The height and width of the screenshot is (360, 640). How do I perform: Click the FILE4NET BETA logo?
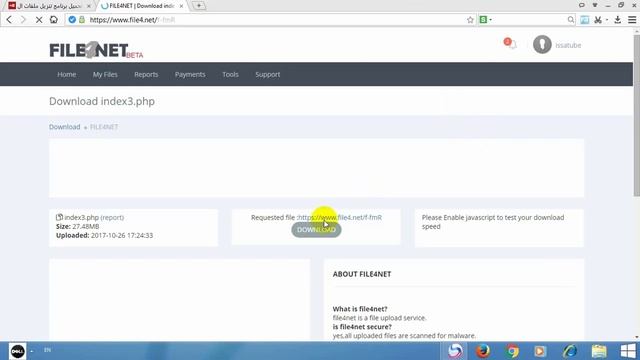[96, 50]
